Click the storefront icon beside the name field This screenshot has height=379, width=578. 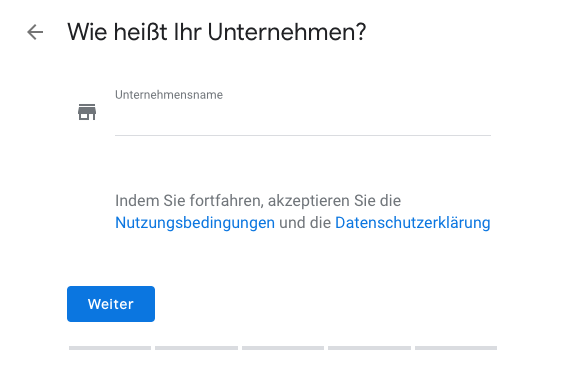(87, 112)
